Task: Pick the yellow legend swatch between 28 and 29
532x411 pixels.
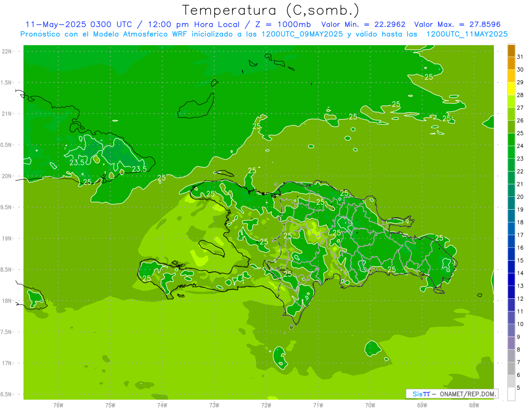Action: pos(511,89)
